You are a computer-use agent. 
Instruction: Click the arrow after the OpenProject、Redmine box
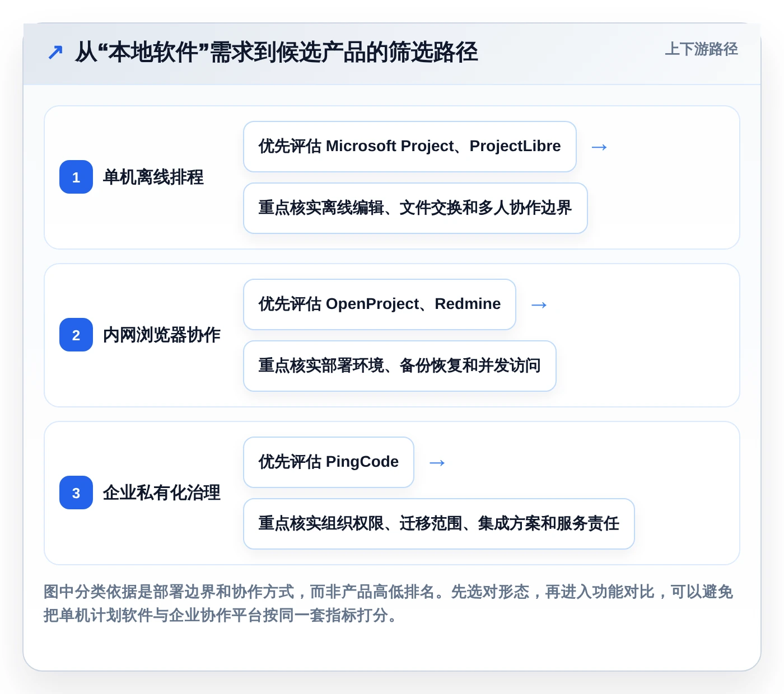coord(539,305)
